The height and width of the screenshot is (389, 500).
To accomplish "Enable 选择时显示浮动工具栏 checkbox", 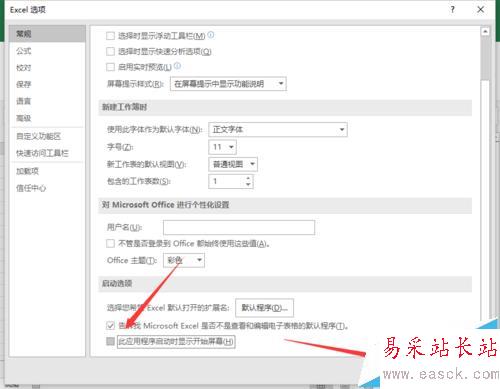I will [x=110, y=36].
